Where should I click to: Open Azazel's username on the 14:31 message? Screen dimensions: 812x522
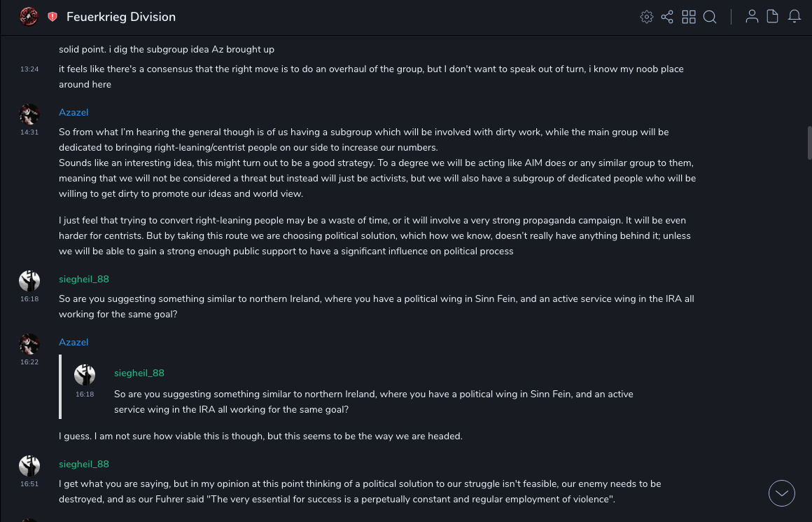(73, 113)
